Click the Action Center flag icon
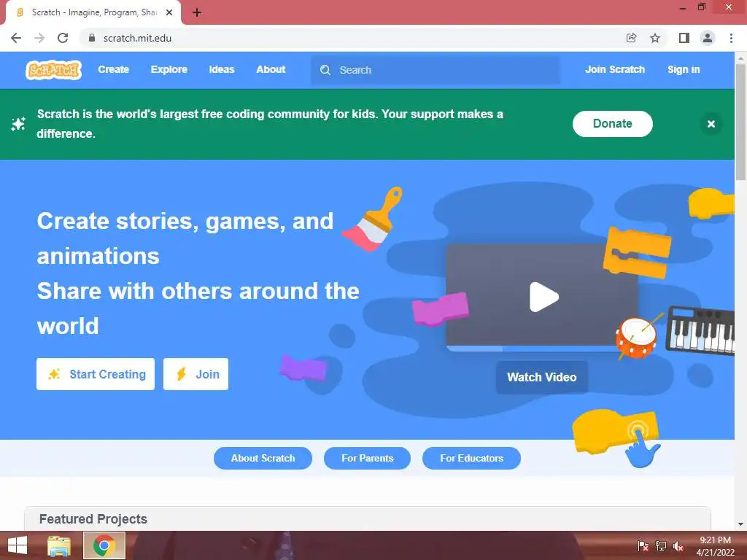The width and height of the screenshot is (747, 560). click(643, 546)
